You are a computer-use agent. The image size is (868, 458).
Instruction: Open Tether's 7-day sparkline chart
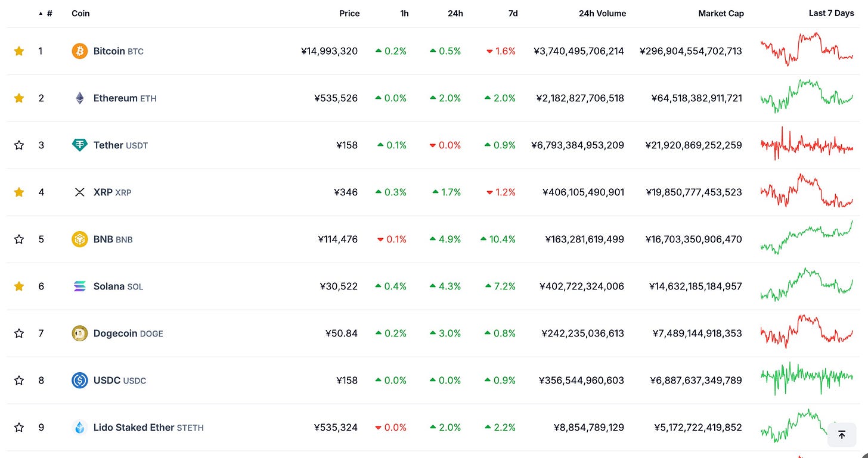click(807, 144)
